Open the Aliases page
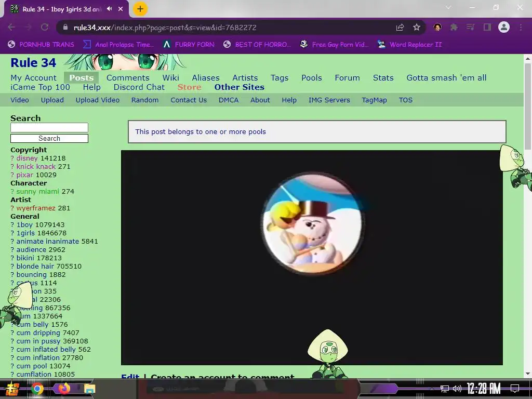Viewport: 532px width, 399px height. pos(206,78)
